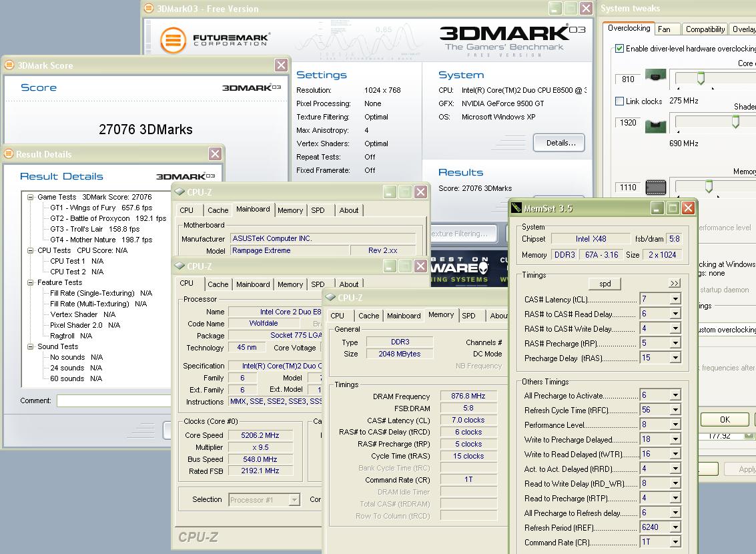Click the GPU core clock chip icon
Viewport: 756px width, 554px height.
tap(655, 75)
